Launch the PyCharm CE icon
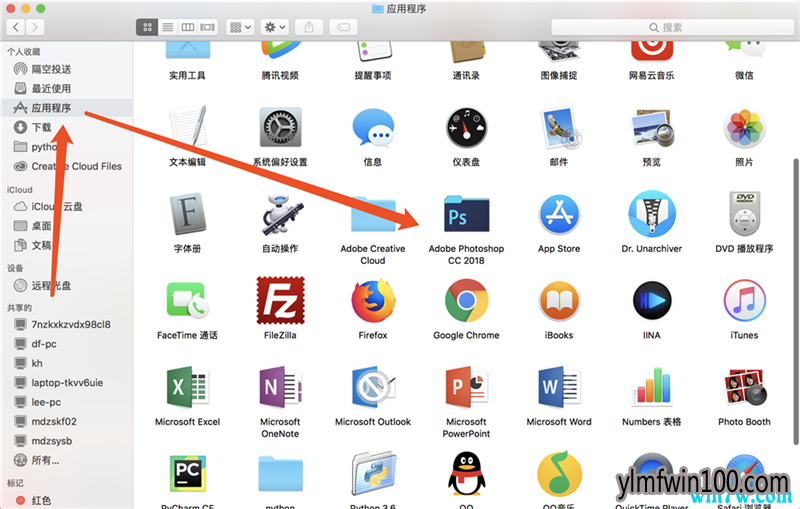The image size is (800, 509). (x=187, y=473)
